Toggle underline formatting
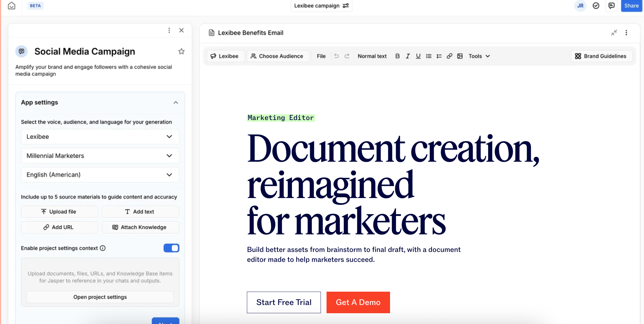 click(x=418, y=56)
